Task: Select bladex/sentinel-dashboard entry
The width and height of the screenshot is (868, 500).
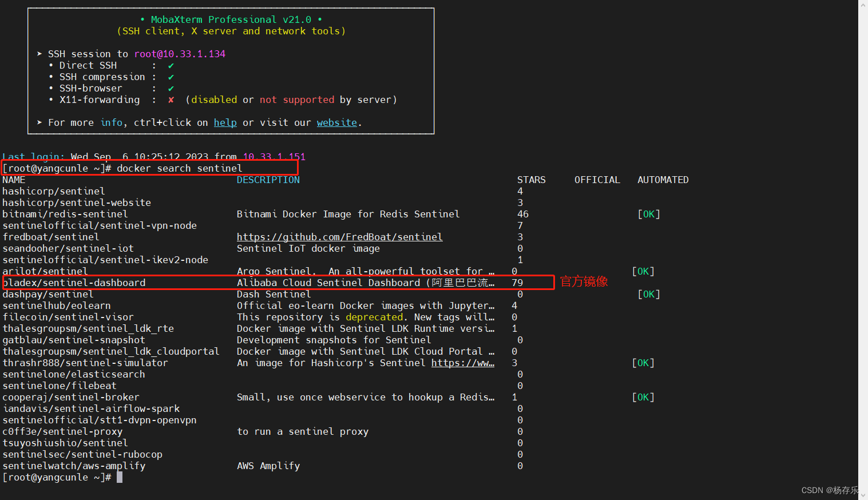Action: pos(74,283)
